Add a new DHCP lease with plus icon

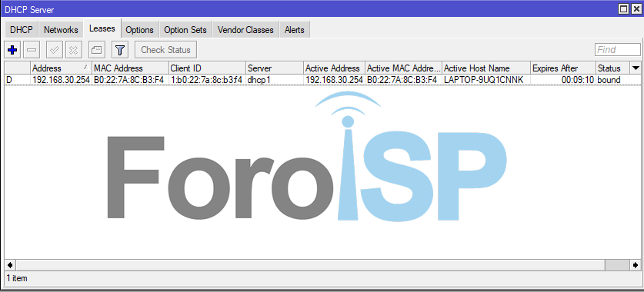(12, 50)
